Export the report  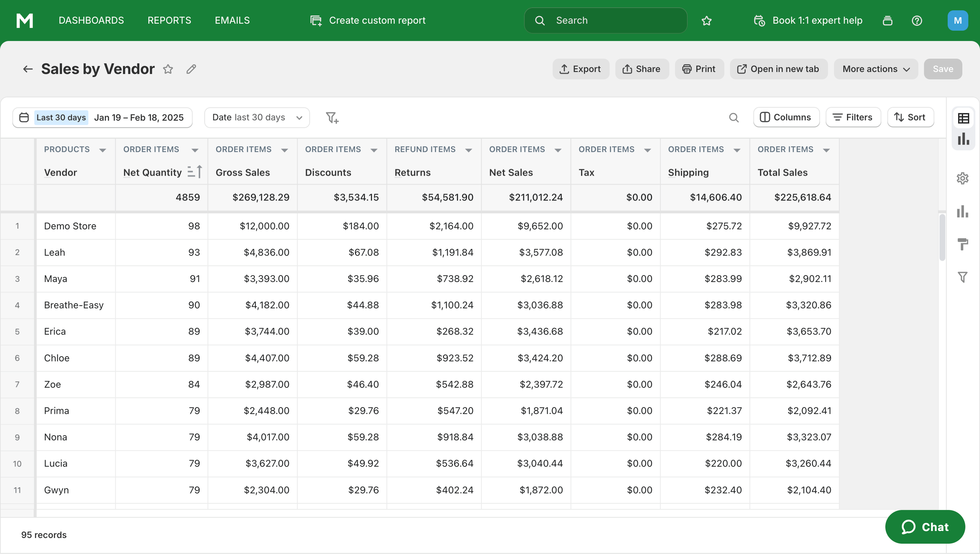[x=581, y=69]
